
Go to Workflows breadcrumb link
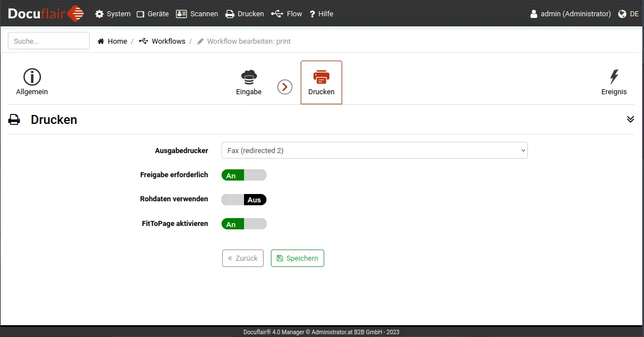[168, 41]
